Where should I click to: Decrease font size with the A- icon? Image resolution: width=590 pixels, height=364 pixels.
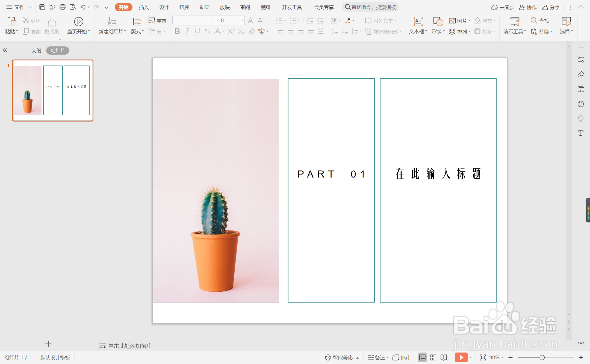pyautogui.click(x=261, y=20)
